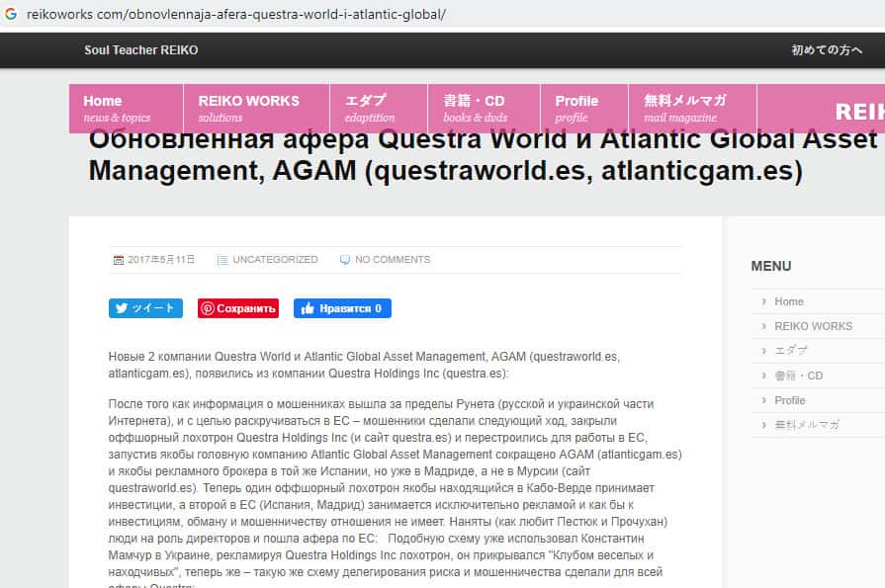885x588 pixels.
Task: Open エダプ in sidebar MENU
Action: tap(791, 351)
